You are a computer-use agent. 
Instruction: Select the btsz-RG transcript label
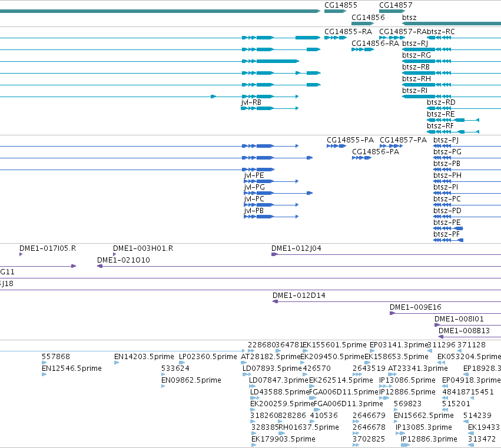[416, 55]
